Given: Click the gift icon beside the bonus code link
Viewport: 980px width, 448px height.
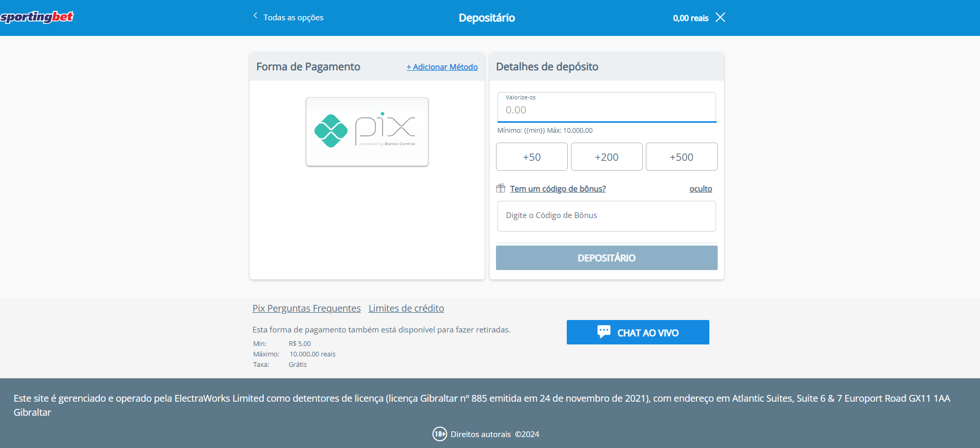Looking at the screenshot, I should point(501,188).
